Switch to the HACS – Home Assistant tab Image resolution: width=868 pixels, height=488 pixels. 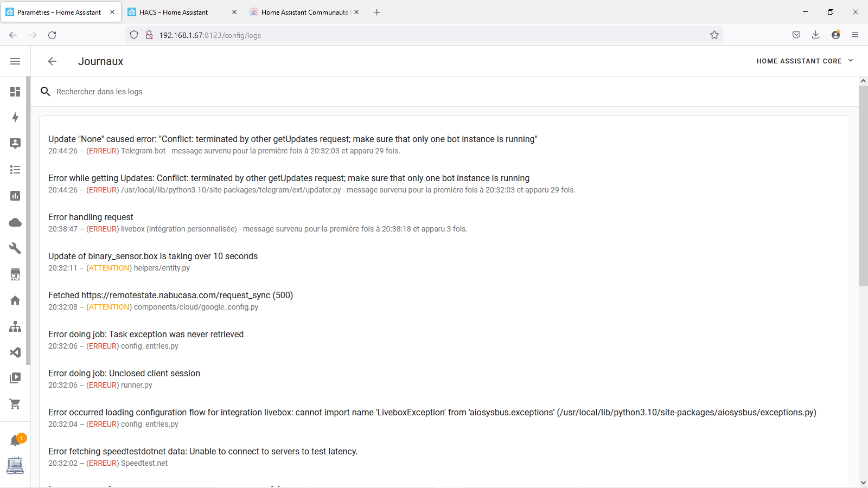pyautogui.click(x=174, y=12)
